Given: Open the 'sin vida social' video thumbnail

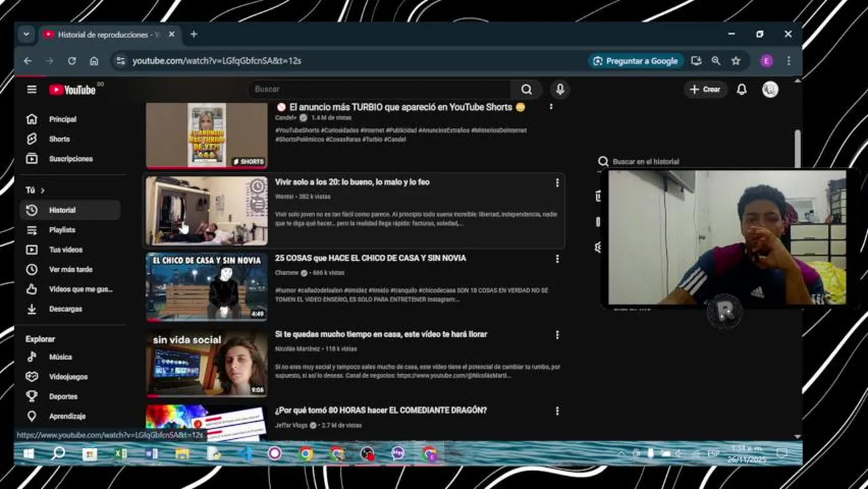Looking at the screenshot, I should (206, 363).
